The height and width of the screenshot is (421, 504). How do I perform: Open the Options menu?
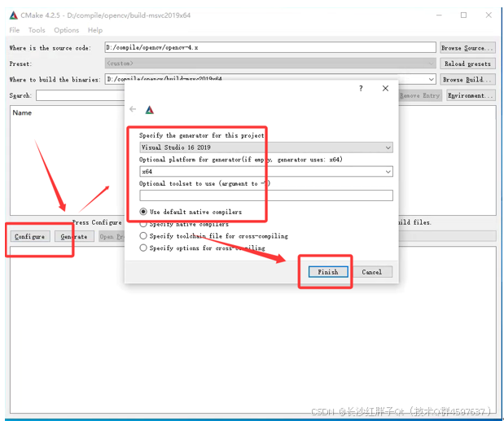[67, 30]
